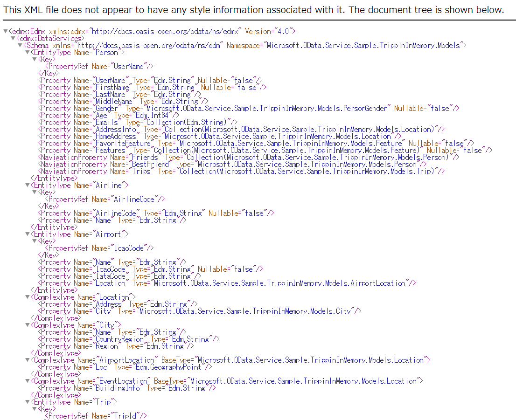Collapse the Key element under Trip

35,409
